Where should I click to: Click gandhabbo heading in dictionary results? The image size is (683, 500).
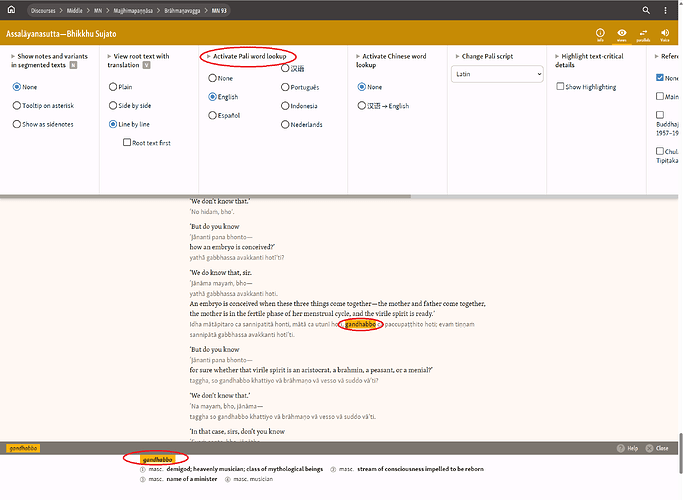point(157,459)
